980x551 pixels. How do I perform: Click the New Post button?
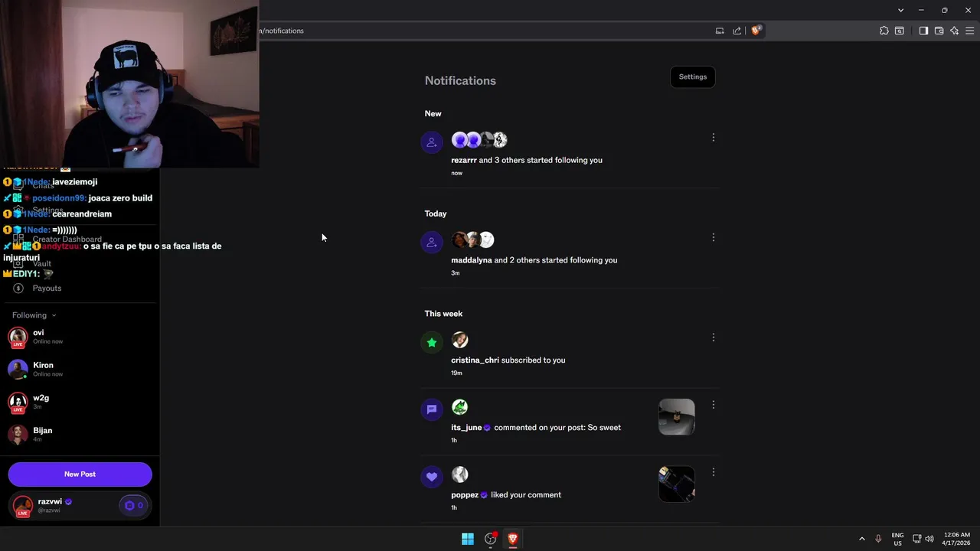pos(80,474)
